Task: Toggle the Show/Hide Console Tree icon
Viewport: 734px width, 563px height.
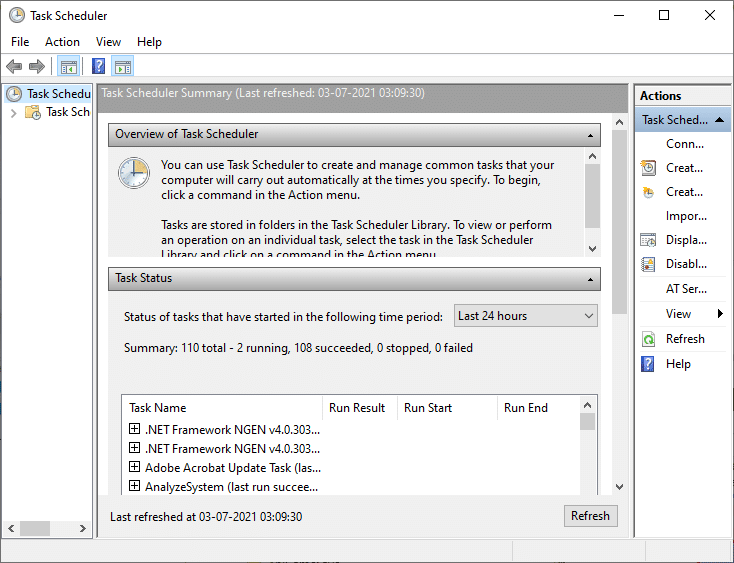Action: click(68, 67)
